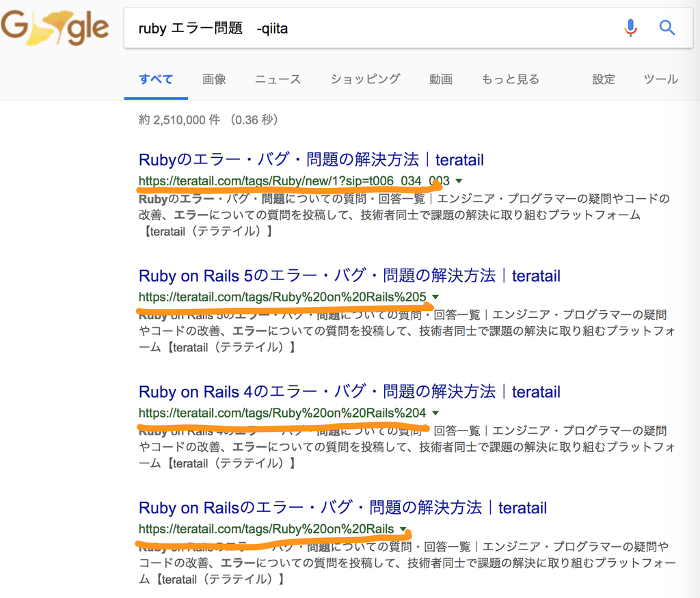Expand the arrow beside the Ruby%20on%20Rails URL
700x598 pixels.
pyautogui.click(x=403, y=529)
